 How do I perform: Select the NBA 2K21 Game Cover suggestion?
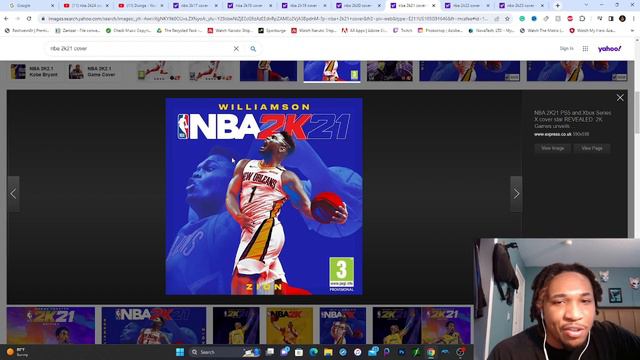(92, 71)
